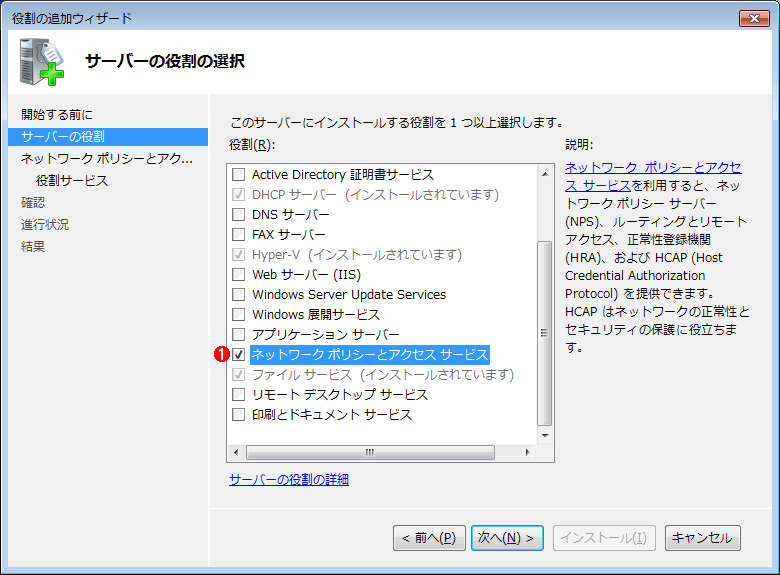Click the インストール(I) button
Image resolution: width=780 pixels, height=575 pixels.
(604, 538)
